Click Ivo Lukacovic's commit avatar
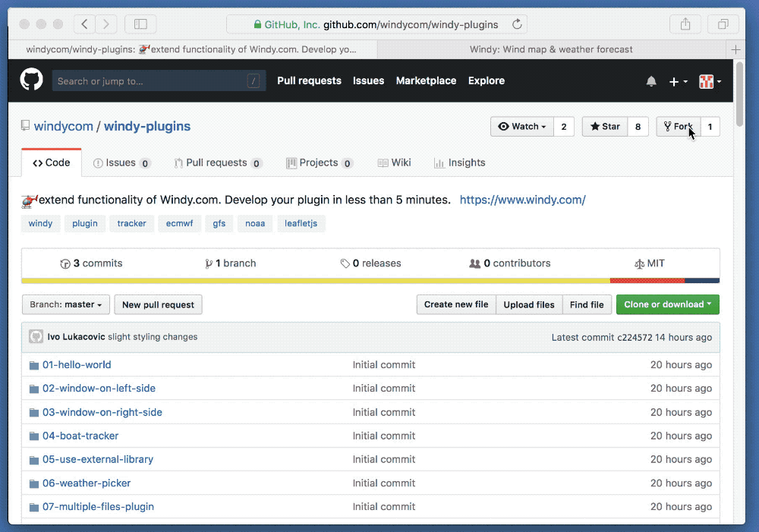759x532 pixels. click(36, 336)
